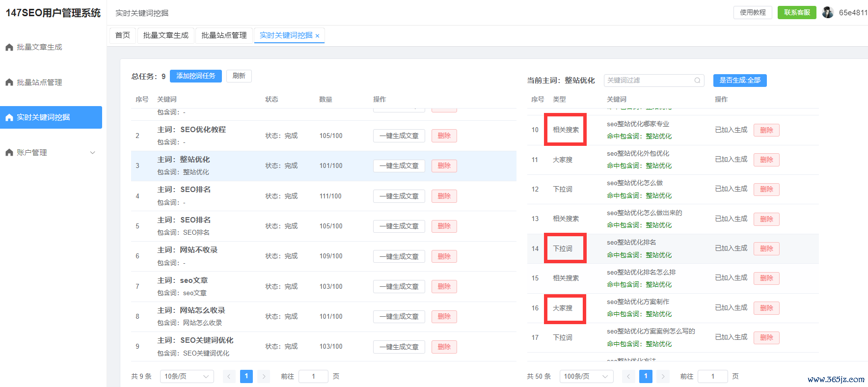868x387 pixels.
Task: Click 一键生成文章 for 网站不收录 row
Action: coord(399,256)
